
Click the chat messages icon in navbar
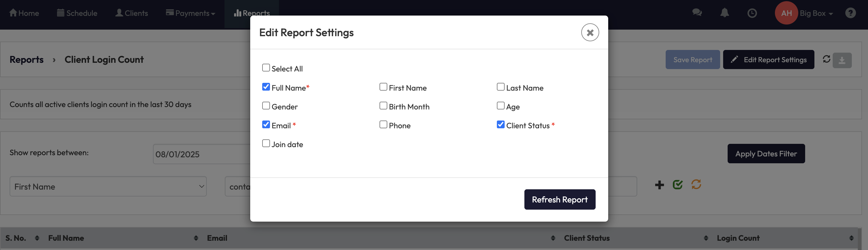696,13
